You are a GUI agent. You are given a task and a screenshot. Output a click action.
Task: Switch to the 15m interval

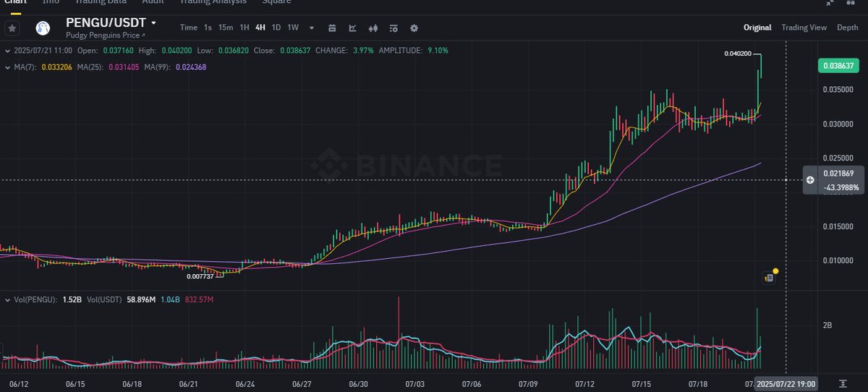[226, 27]
